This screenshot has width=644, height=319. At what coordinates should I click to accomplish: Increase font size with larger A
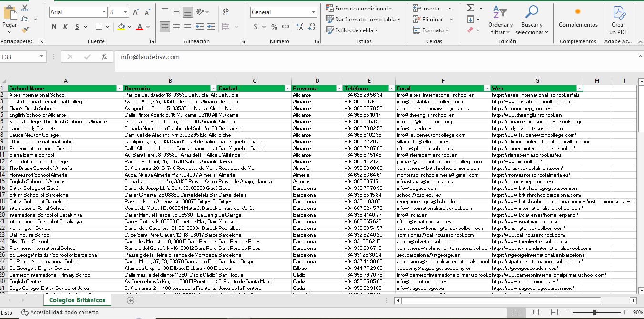136,12
